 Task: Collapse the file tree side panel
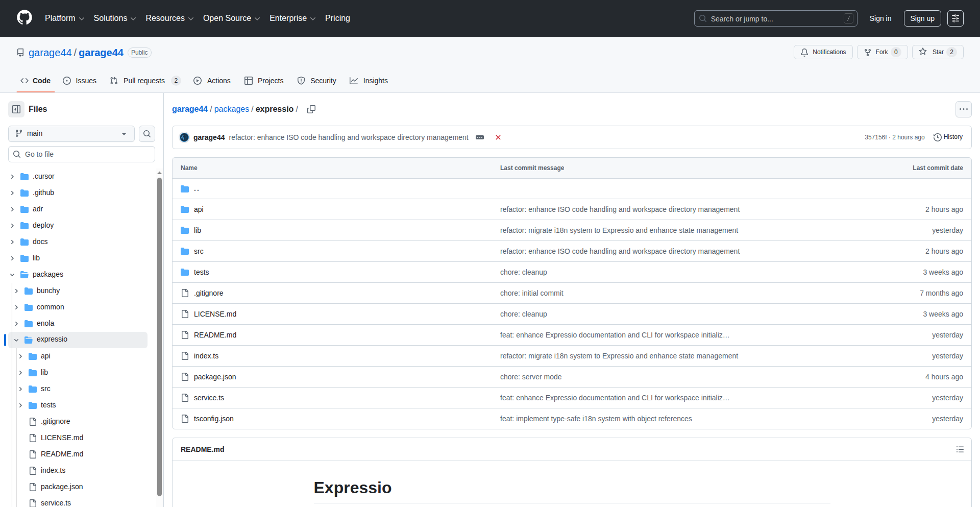tap(16, 109)
